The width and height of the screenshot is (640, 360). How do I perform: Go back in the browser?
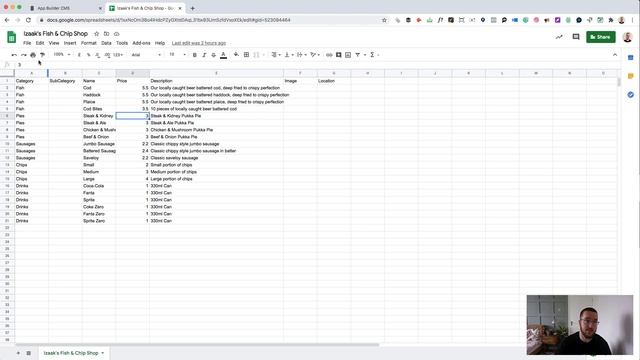coord(7,20)
